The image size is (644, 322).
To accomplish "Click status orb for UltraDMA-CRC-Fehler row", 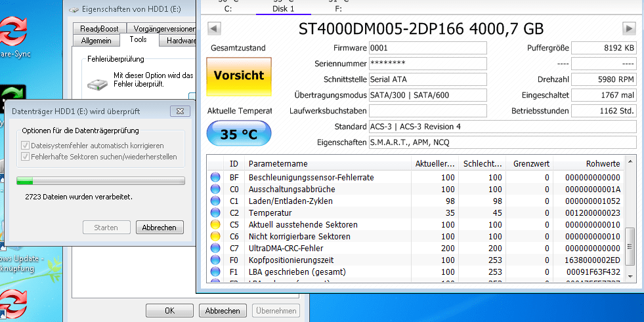I will 215,248.
